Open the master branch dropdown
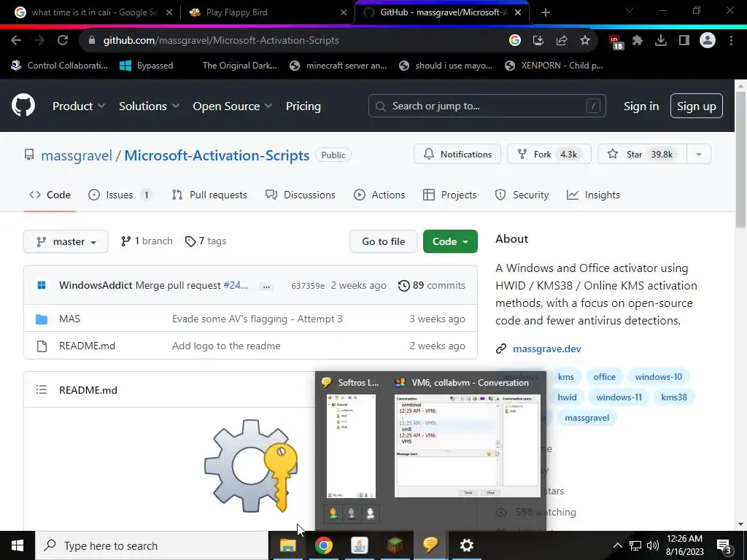Screen dimensions: 747x560 [x=66, y=241]
